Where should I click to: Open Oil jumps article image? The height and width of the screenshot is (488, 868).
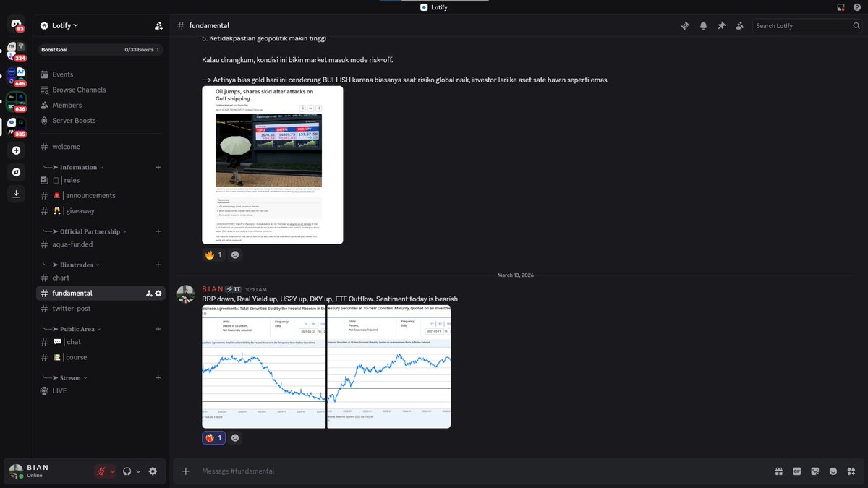click(x=272, y=165)
